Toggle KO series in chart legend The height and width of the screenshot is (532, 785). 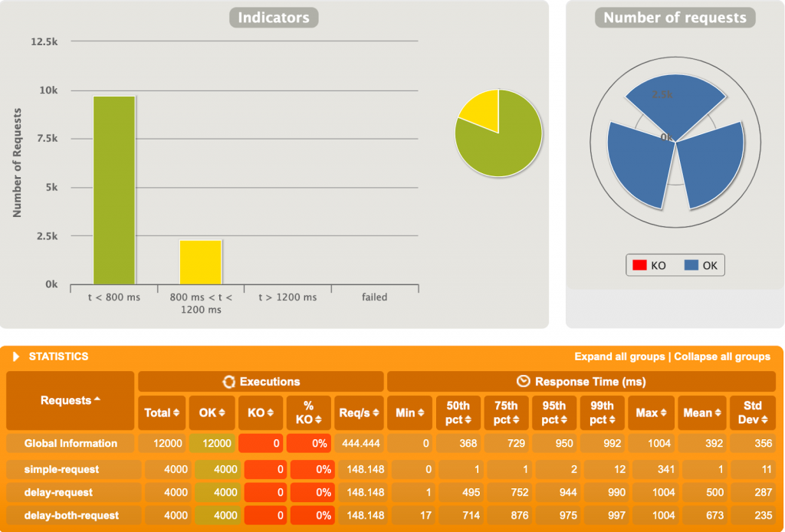649,266
